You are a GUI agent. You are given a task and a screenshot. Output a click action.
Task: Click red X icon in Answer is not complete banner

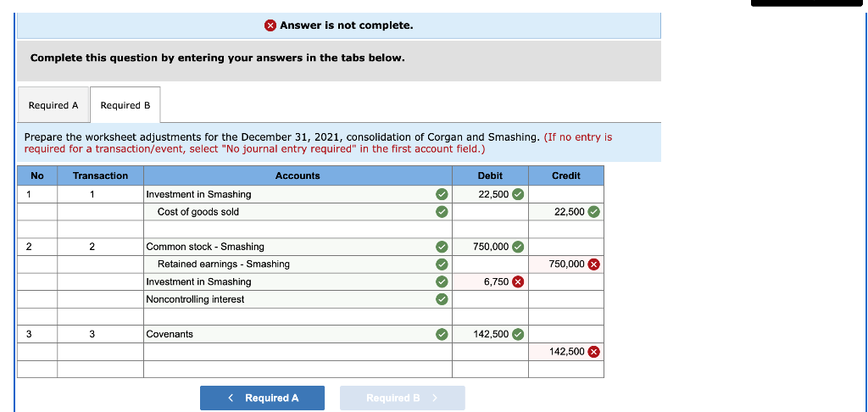point(270,25)
